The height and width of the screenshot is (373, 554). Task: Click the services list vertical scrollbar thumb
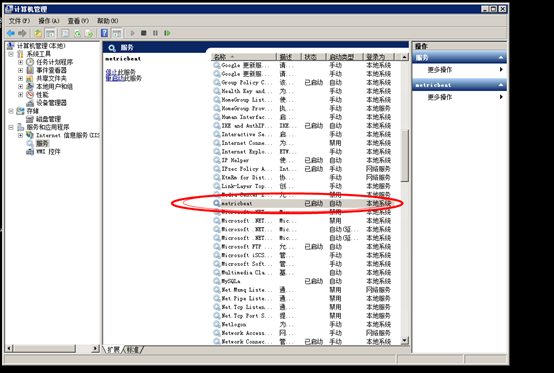[405, 155]
